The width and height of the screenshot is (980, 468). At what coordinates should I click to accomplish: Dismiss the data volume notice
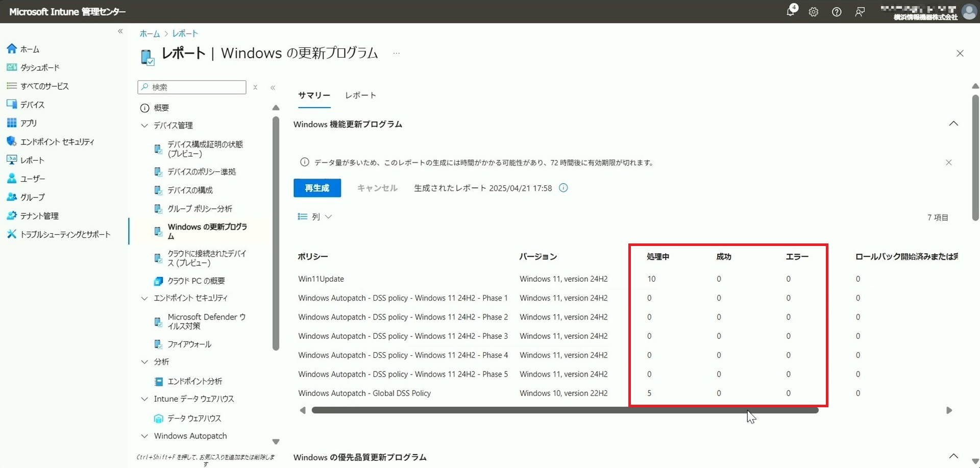coord(949,162)
